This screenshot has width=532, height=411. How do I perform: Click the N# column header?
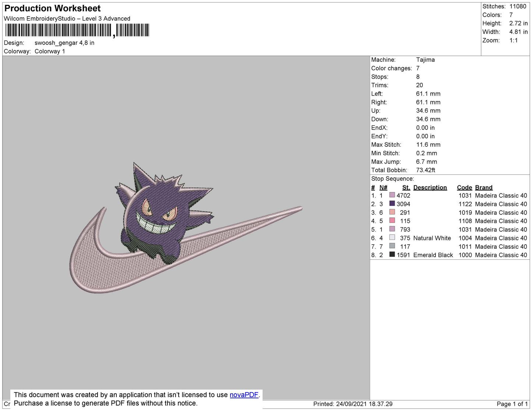pyautogui.click(x=383, y=187)
